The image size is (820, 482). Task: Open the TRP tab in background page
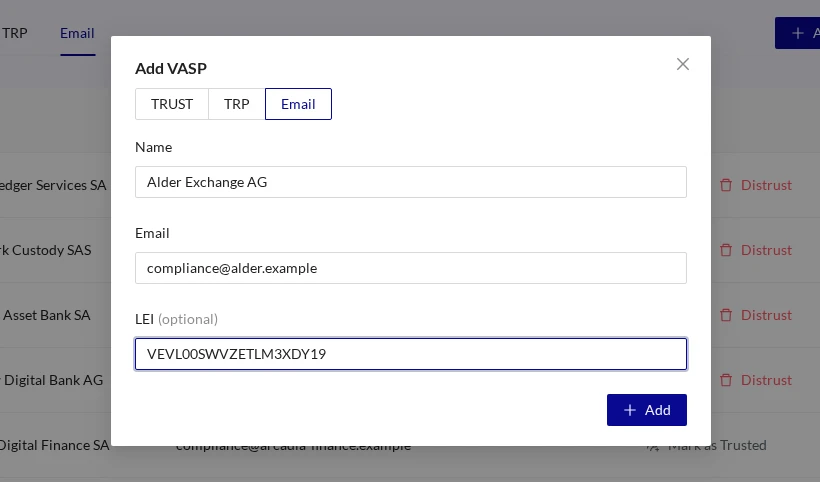14,33
